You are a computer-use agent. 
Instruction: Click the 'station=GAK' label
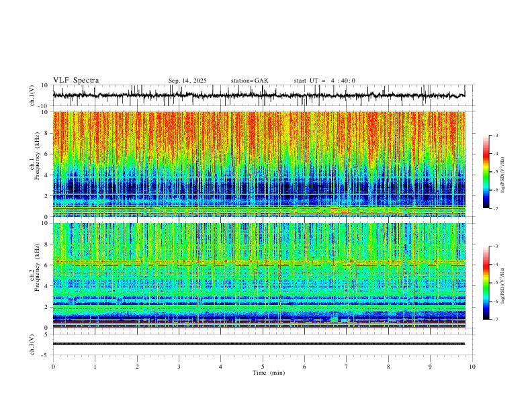(249, 81)
